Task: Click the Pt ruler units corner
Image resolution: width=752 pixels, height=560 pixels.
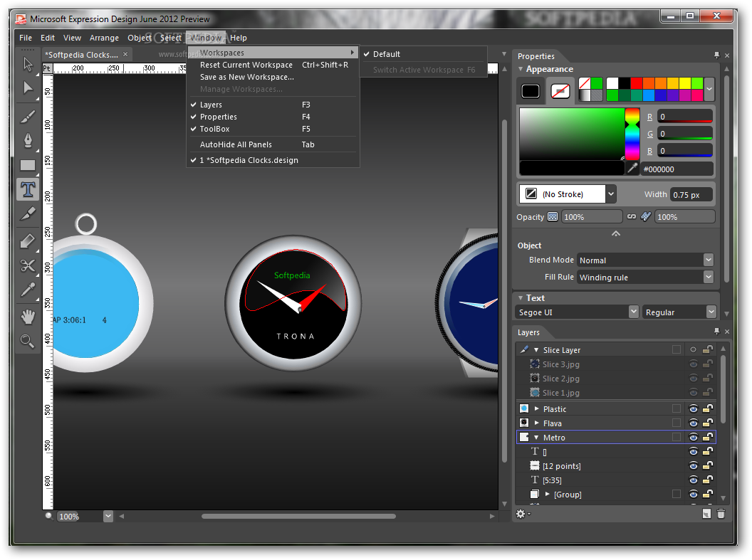Action: pos(47,68)
